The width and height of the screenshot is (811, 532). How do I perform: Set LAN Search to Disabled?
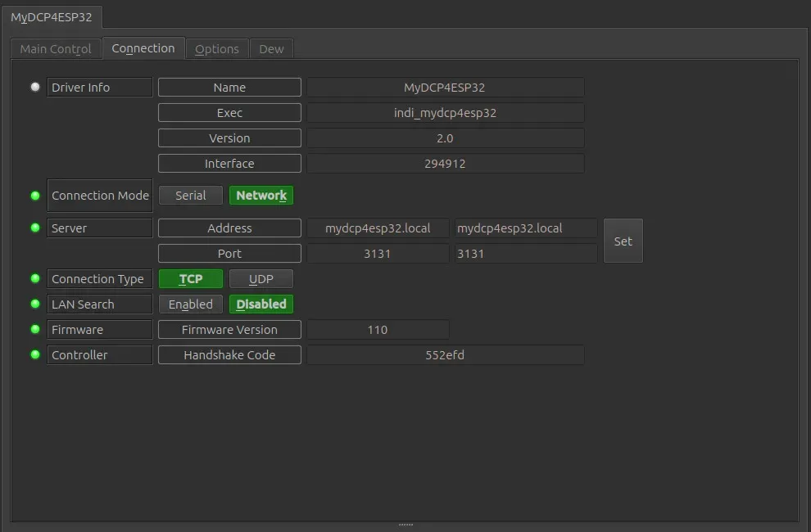(261, 304)
